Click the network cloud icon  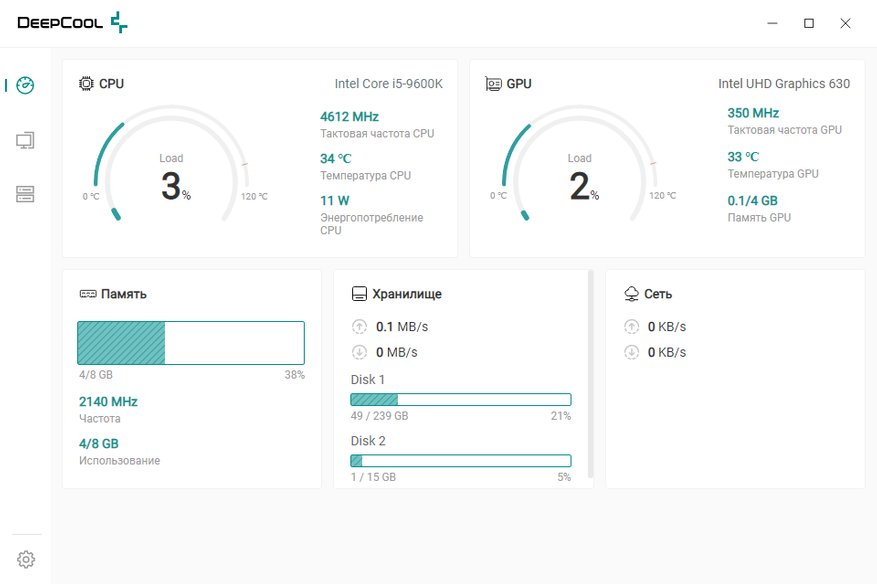click(631, 294)
